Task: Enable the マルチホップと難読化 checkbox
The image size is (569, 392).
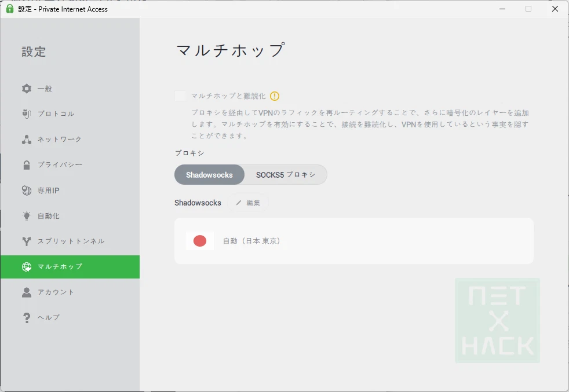Action: click(180, 96)
